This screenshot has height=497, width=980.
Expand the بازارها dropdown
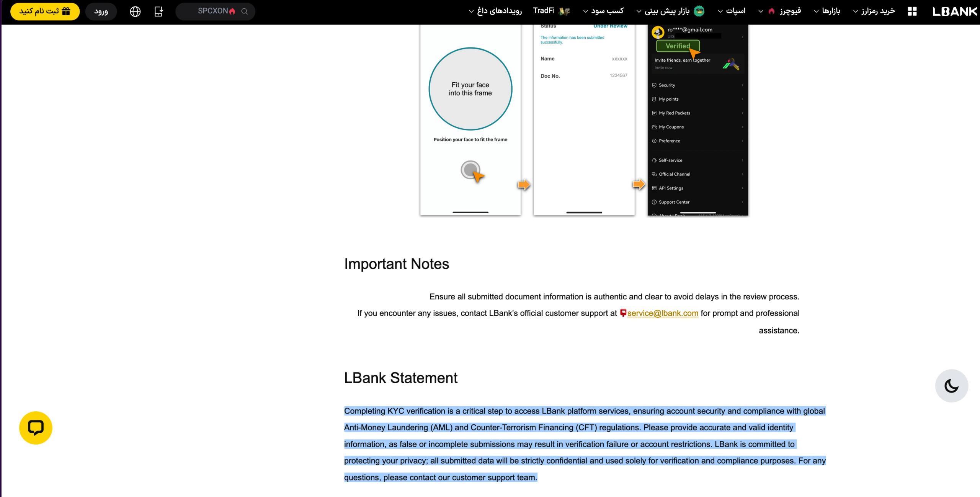827,11
